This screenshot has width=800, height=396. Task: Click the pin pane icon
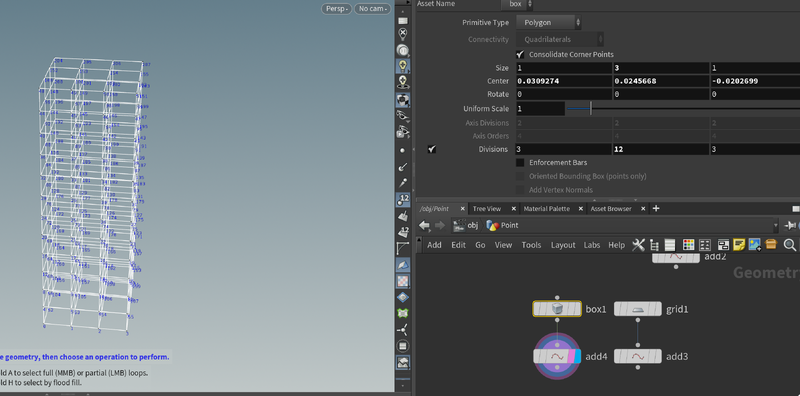tap(790, 225)
